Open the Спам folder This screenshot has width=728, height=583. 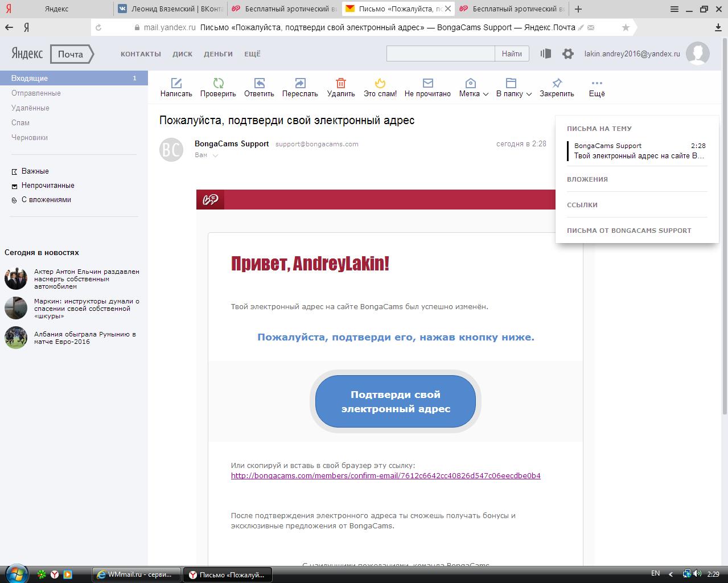pos(20,122)
